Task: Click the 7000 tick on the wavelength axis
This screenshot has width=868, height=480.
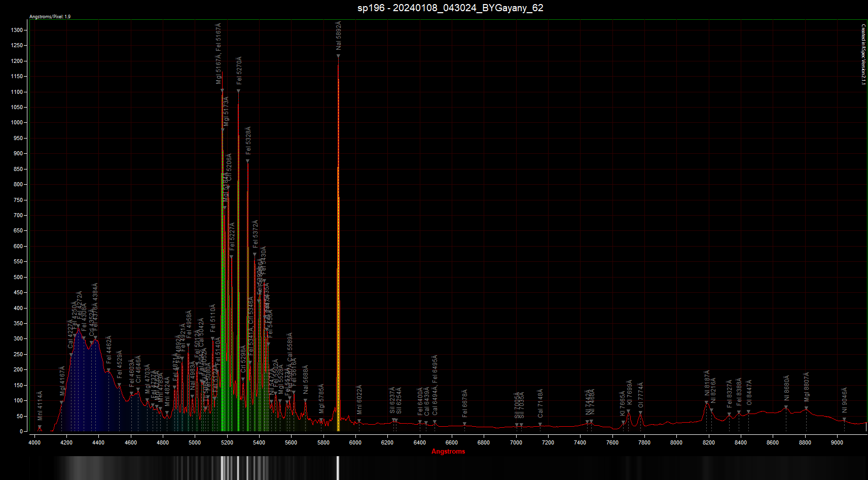Action: tap(516, 442)
